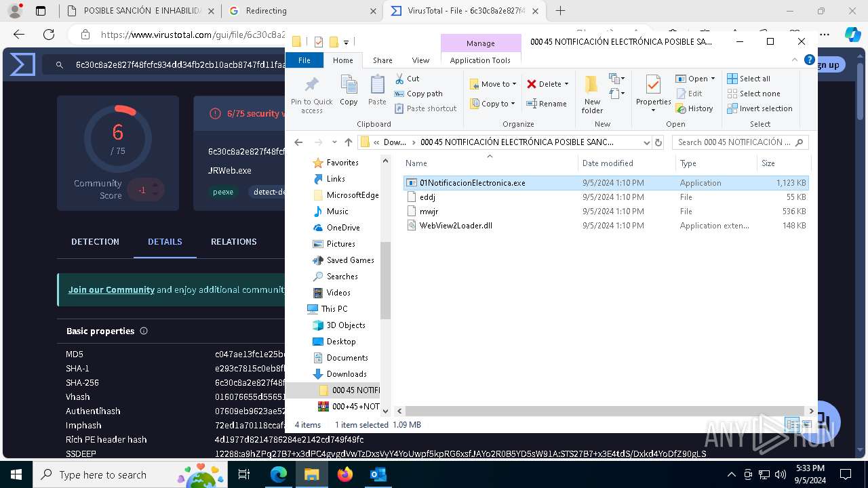The width and height of the screenshot is (868, 488).
Task: Select the eddj file
Action: pos(606,197)
